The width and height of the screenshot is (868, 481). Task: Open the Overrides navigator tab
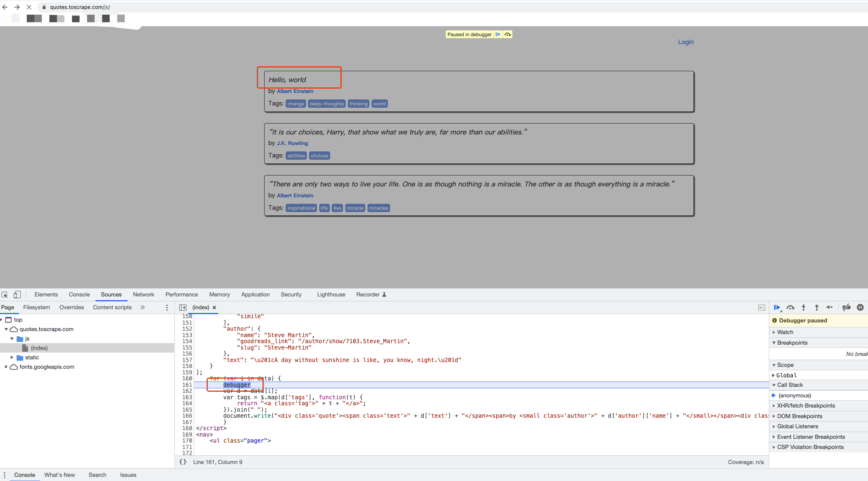pos(72,307)
